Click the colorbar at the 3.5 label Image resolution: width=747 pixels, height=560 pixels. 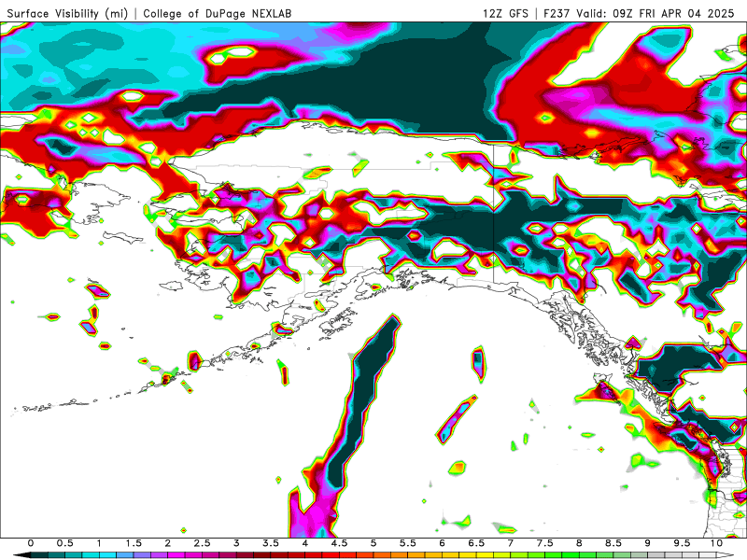click(271, 543)
